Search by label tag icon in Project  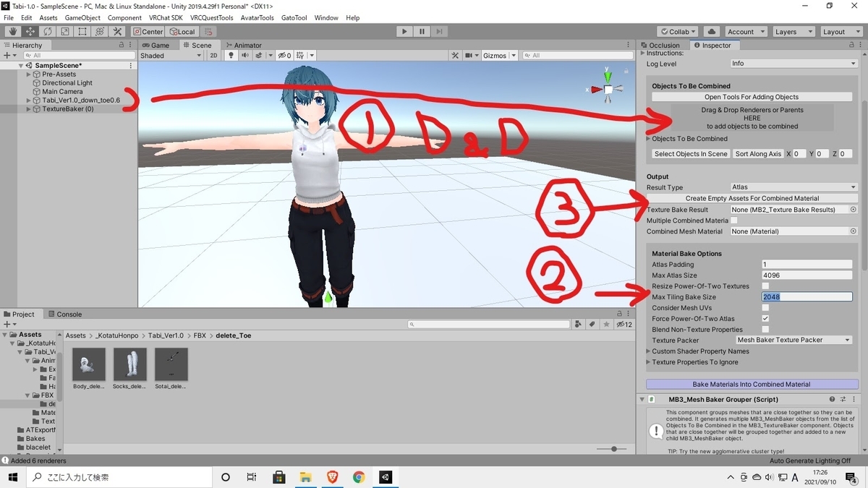[592, 325]
